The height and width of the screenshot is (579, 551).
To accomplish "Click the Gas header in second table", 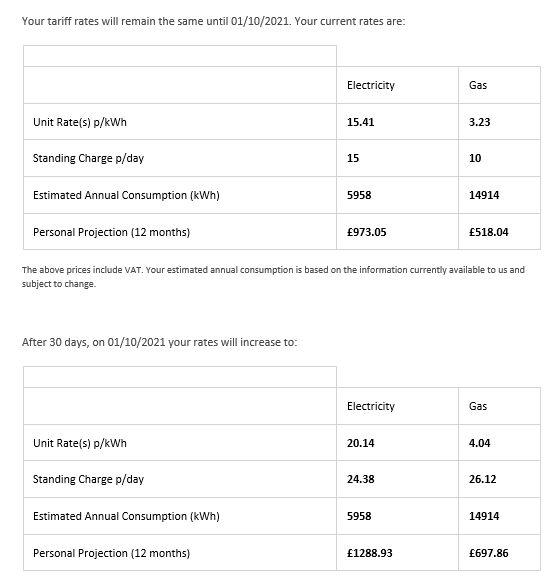I will point(478,406).
